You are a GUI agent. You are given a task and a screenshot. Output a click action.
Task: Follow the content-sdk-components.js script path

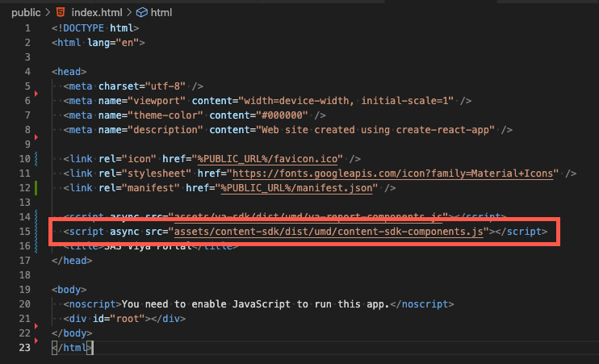point(329,232)
